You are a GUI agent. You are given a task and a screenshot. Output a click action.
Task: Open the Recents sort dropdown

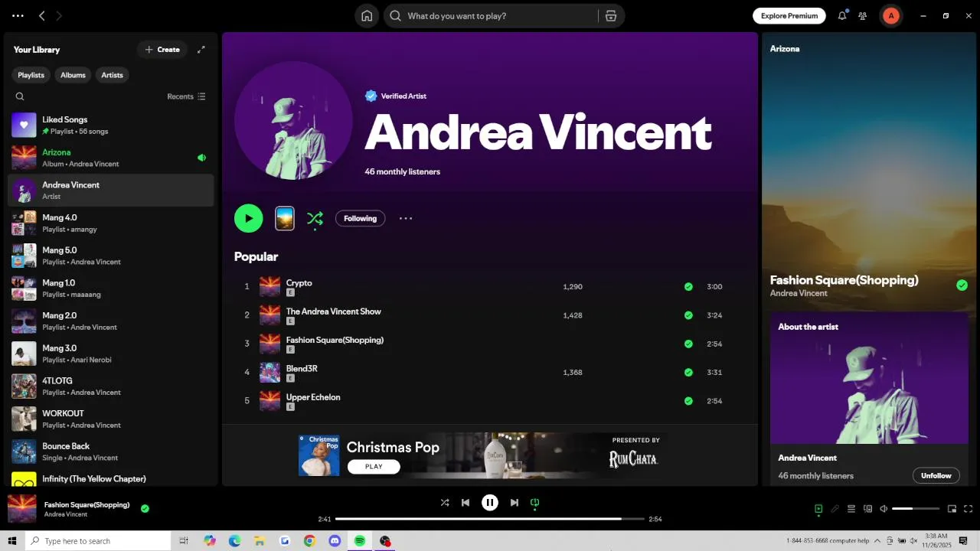click(186, 96)
